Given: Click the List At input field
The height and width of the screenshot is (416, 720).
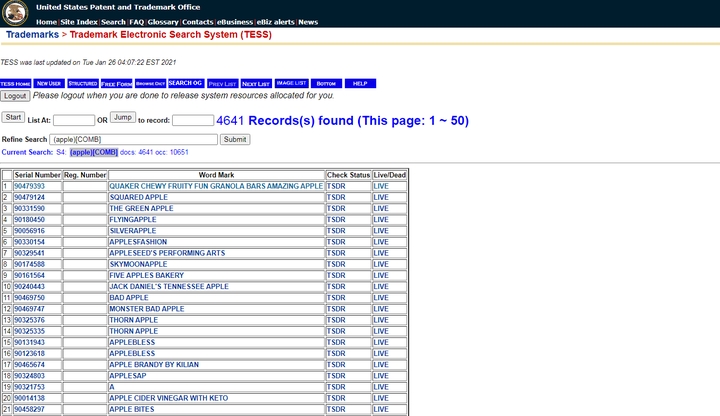Looking at the screenshot, I should (x=73, y=120).
